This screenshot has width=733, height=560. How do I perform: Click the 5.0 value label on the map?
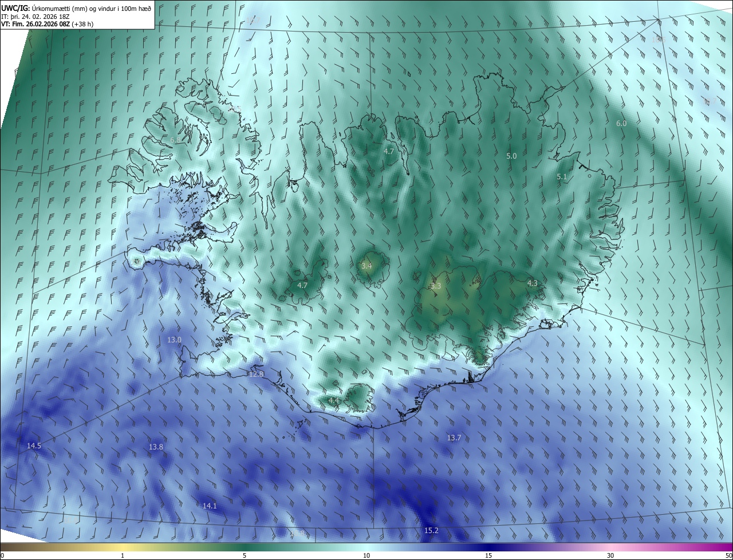coord(511,156)
